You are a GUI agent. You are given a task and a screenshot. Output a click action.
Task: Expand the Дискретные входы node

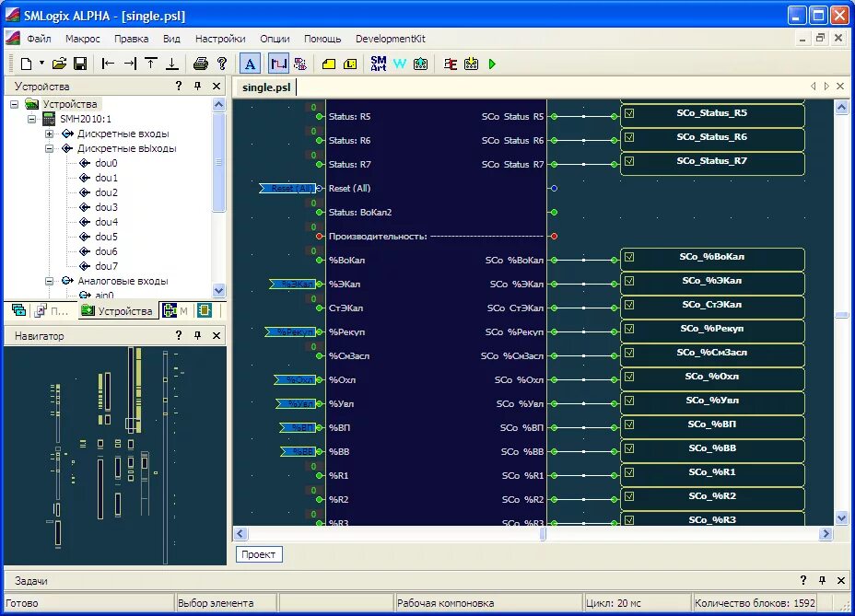49,134
